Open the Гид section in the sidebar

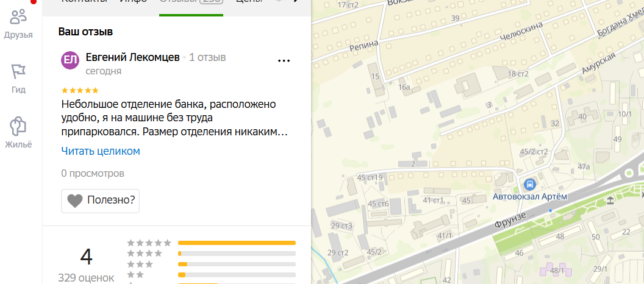[x=18, y=79]
